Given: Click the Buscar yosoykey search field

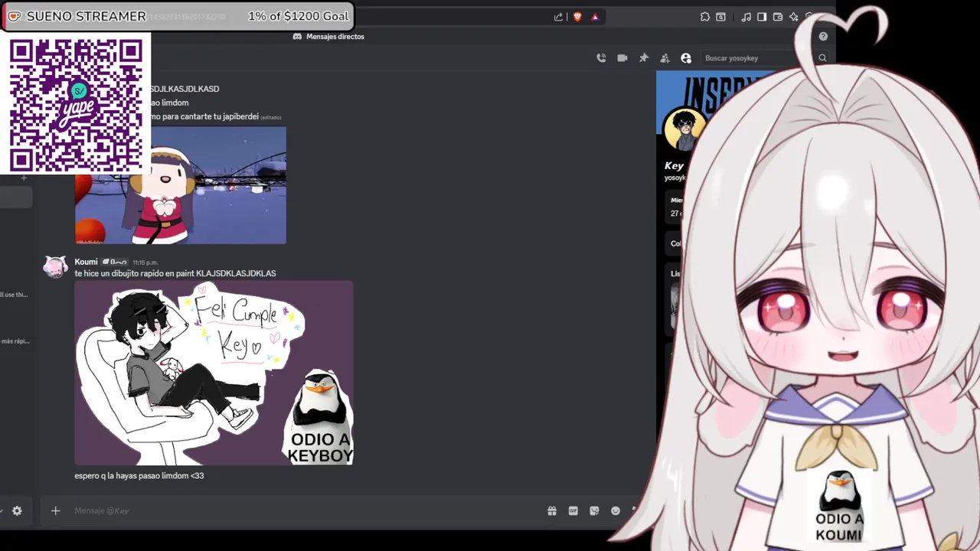Looking at the screenshot, I should (x=764, y=58).
